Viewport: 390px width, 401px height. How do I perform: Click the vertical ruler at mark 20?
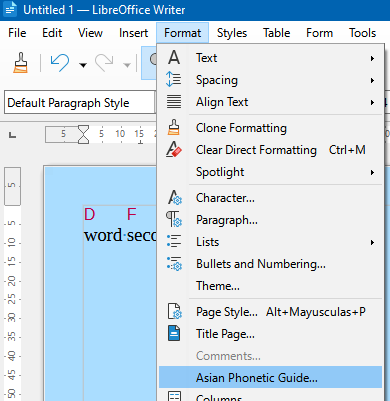click(x=12, y=281)
